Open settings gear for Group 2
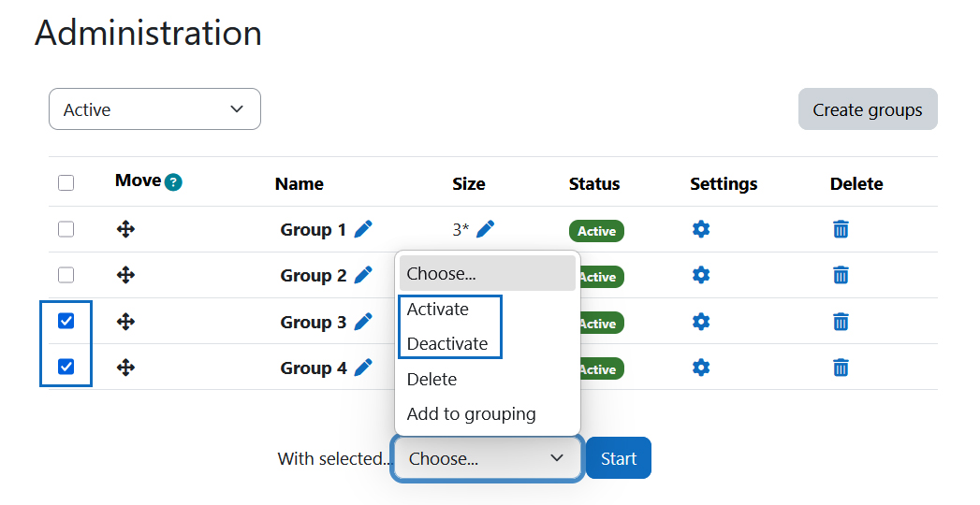This screenshot has width=980, height=505. tap(701, 275)
